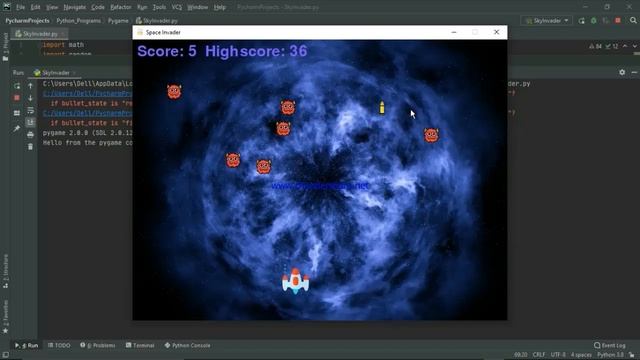Screen dimensions: 640x360
Task: Click the Pygame breadcrumb
Action: pyautogui.click(x=118, y=20)
